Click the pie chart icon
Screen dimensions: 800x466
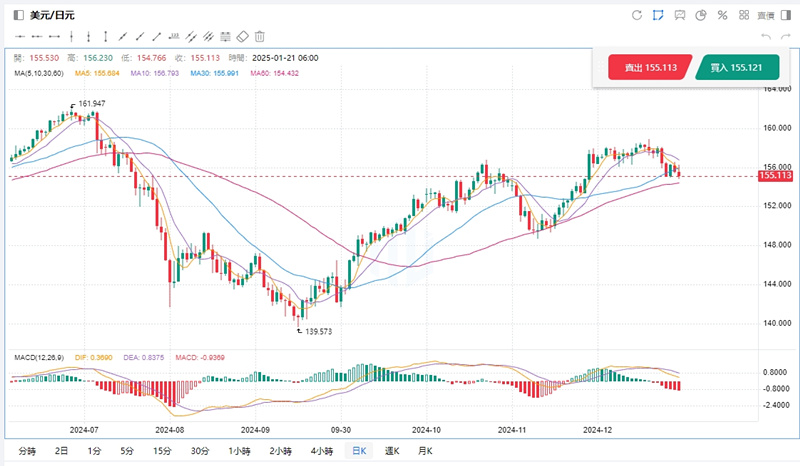[x=701, y=15]
